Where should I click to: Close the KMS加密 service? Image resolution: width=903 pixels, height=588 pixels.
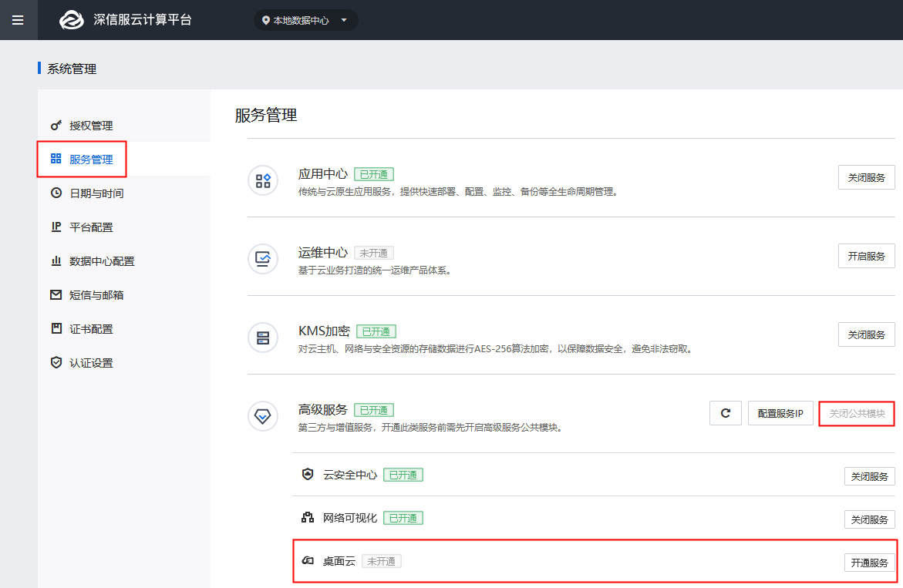(x=866, y=335)
